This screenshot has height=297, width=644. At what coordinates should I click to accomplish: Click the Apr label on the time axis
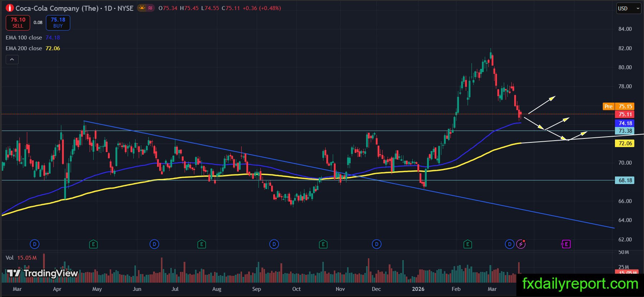(x=57, y=289)
